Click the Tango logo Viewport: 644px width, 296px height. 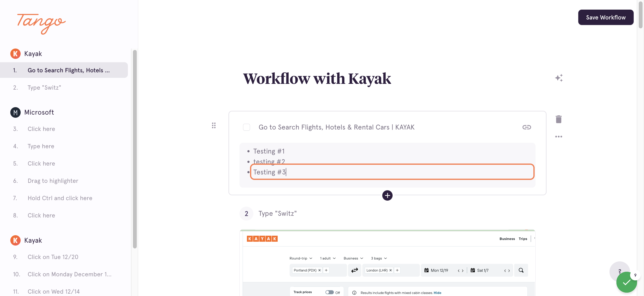pyautogui.click(x=41, y=24)
